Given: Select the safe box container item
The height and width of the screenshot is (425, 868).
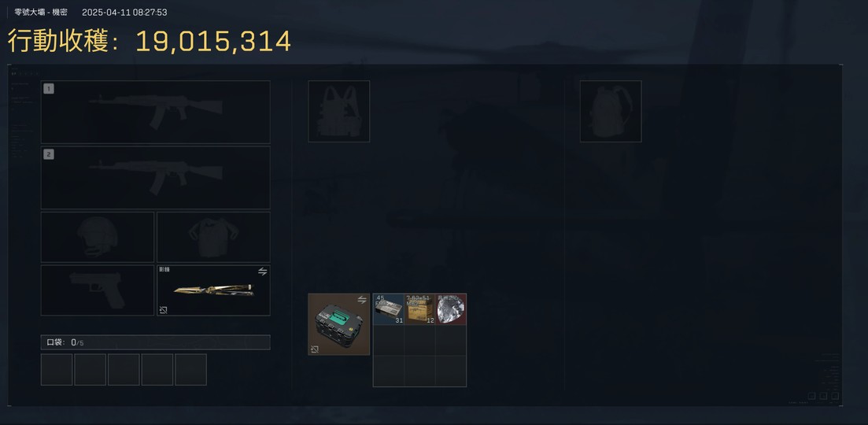Looking at the screenshot, I should [339, 324].
